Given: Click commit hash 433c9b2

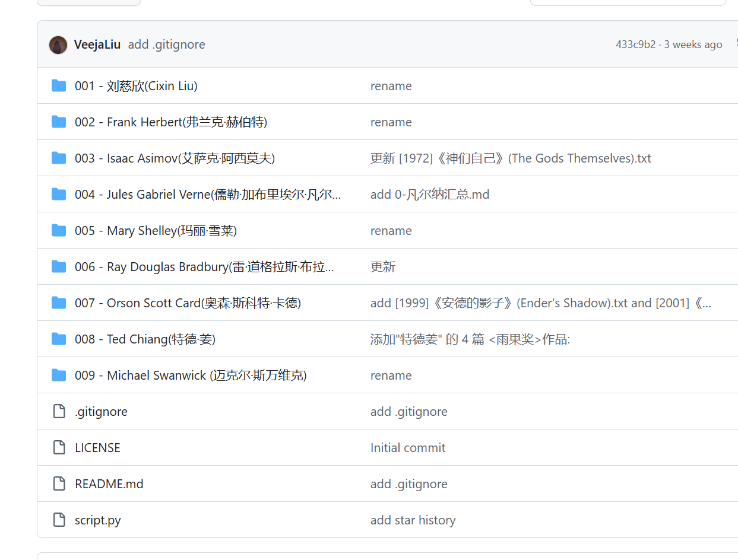Looking at the screenshot, I should tap(635, 44).
